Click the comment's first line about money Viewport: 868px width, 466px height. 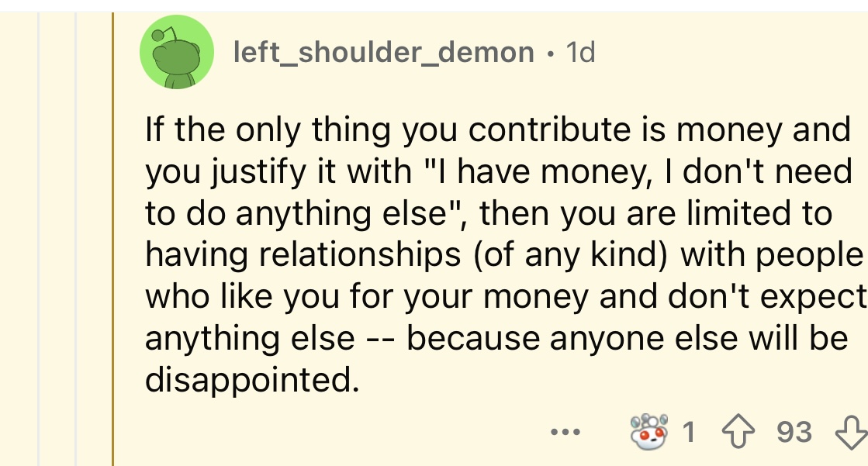pos(498,129)
